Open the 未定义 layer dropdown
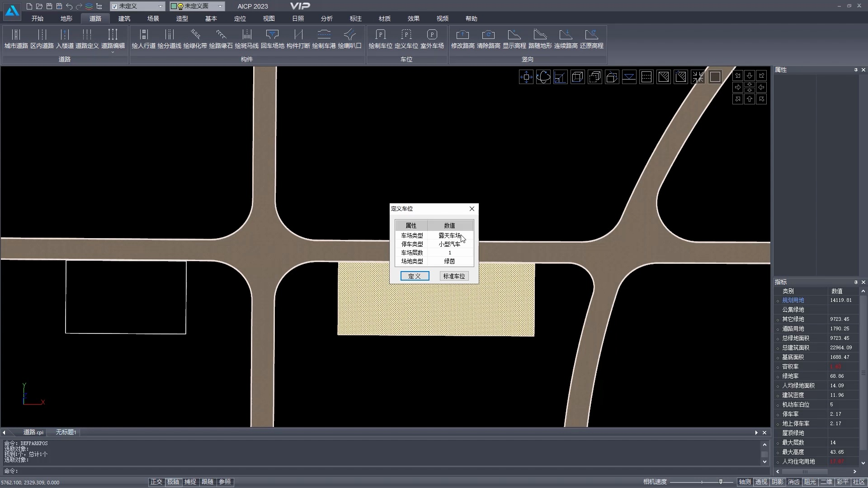Viewport: 868px width, 488px height. 160,6
